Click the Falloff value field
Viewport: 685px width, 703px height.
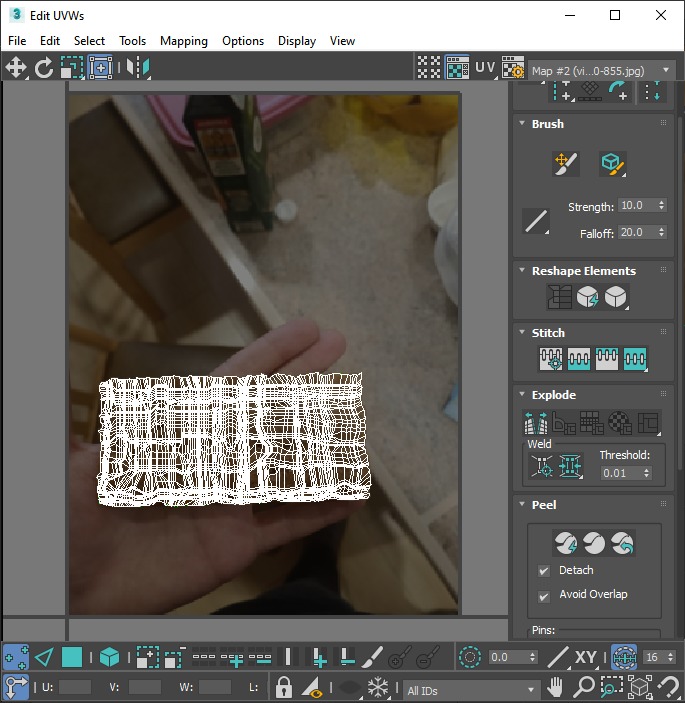point(637,232)
